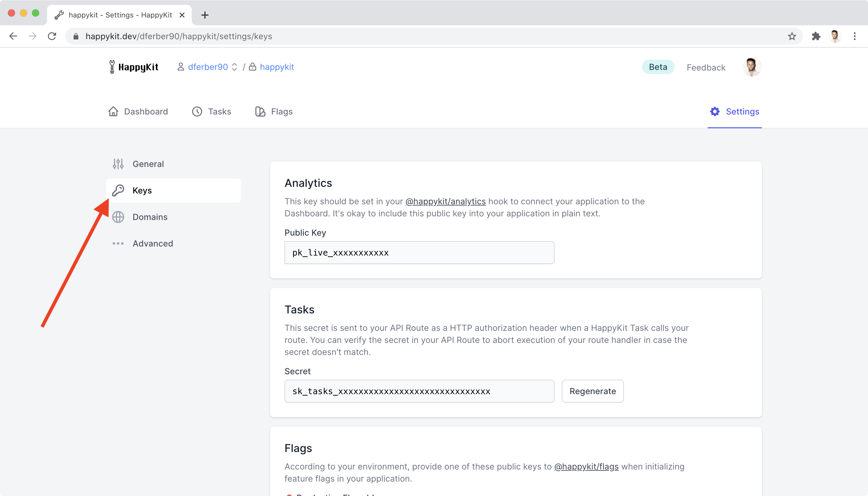Click the dferber90 account link
This screenshot has height=496, width=868.
(208, 67)
